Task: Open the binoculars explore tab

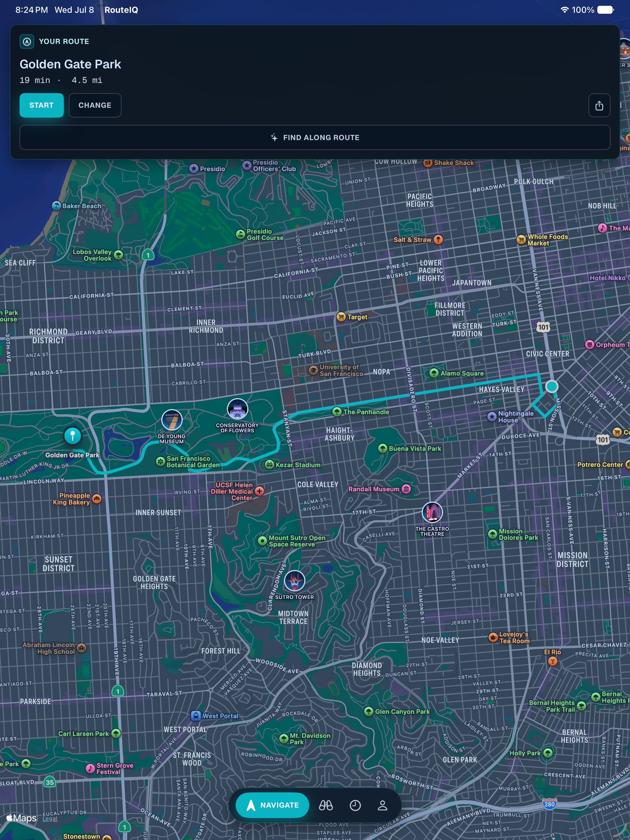Action: click(x=325, y=805)
